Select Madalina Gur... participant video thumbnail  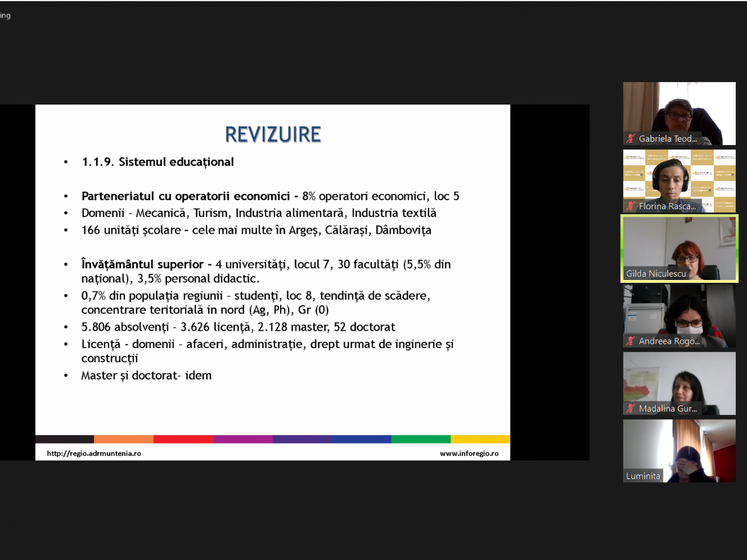coord(679,384)
